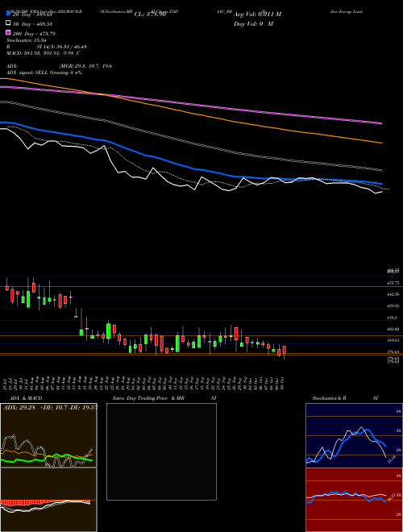The image size is (403, 532).
Task: Click the 455.73 price axis label
Action: pyautogui.click(x=394, y=283)
